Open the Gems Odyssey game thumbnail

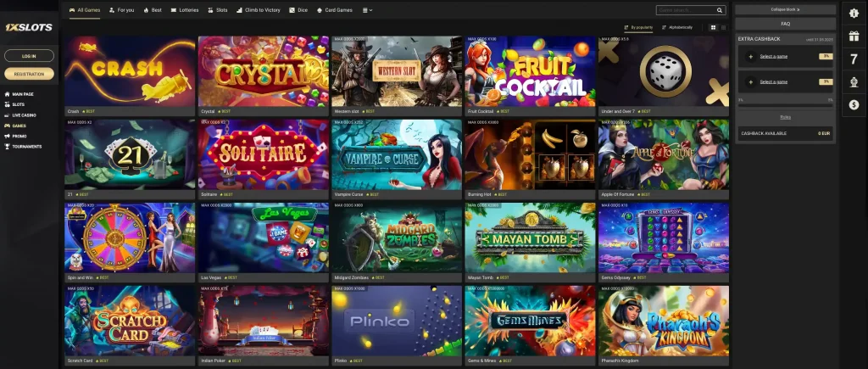click(664, 238)
